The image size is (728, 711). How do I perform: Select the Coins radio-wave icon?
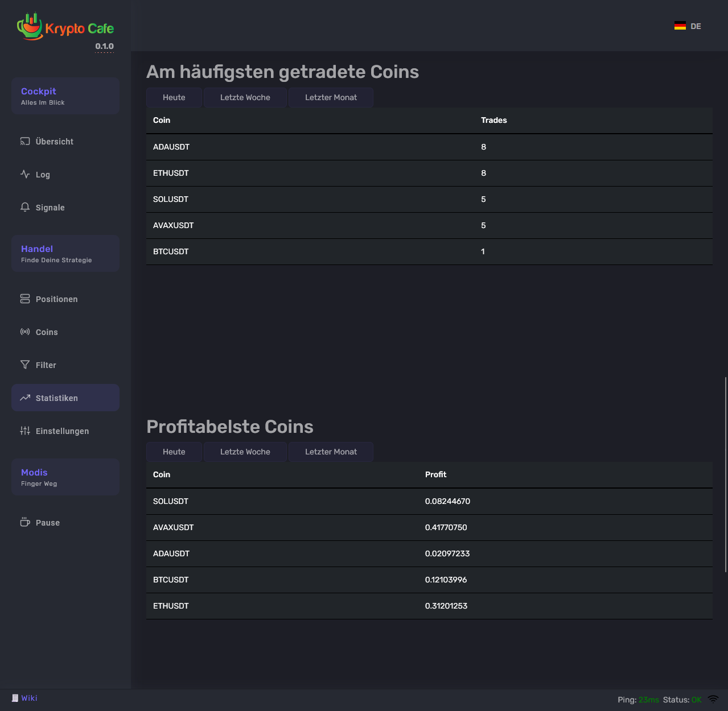coord(25,332)
